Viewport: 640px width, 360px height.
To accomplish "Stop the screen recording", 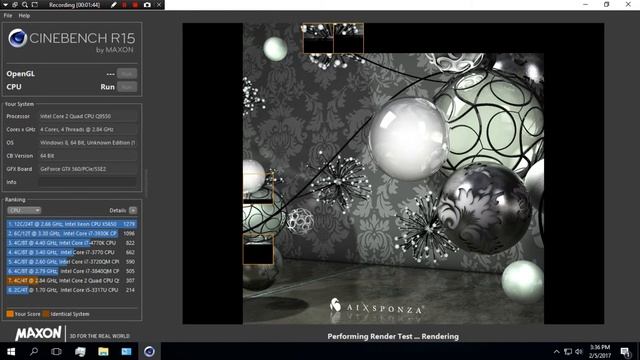I will coord(135,5).
